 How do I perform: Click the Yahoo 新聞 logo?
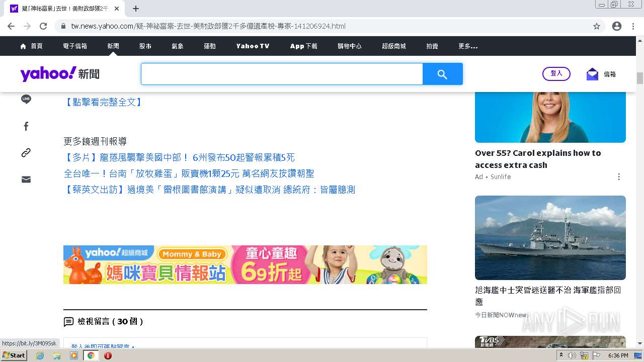(60, 74)
